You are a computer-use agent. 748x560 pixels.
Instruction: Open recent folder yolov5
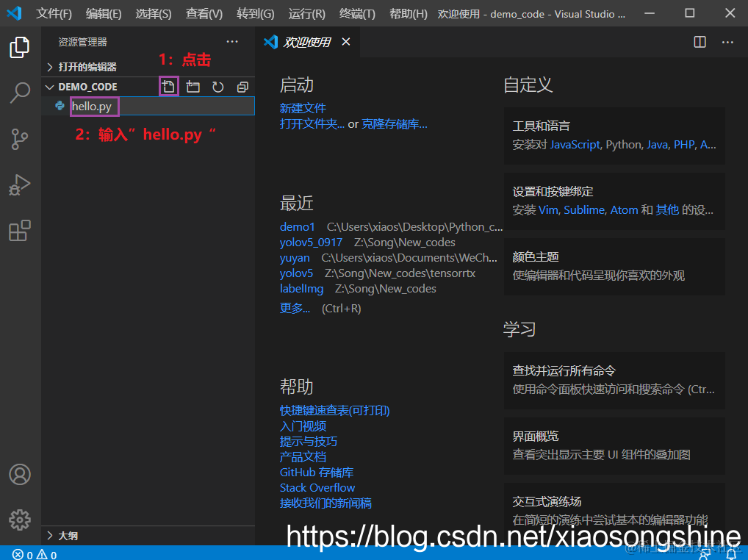point(296,273)
